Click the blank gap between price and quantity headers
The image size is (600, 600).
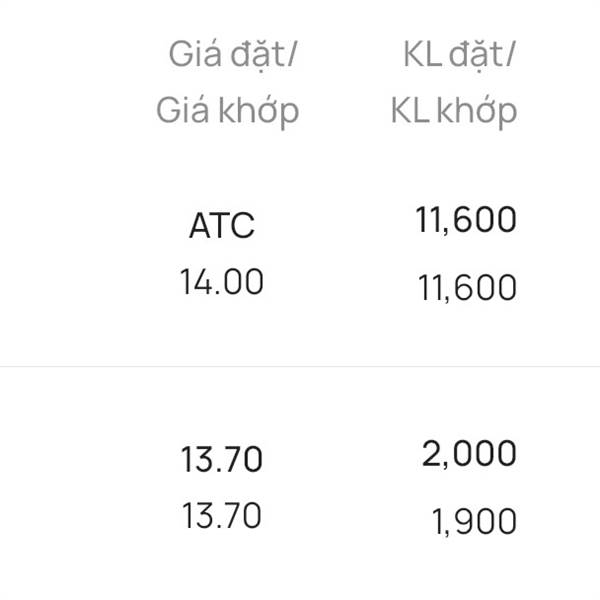point(345,82)
